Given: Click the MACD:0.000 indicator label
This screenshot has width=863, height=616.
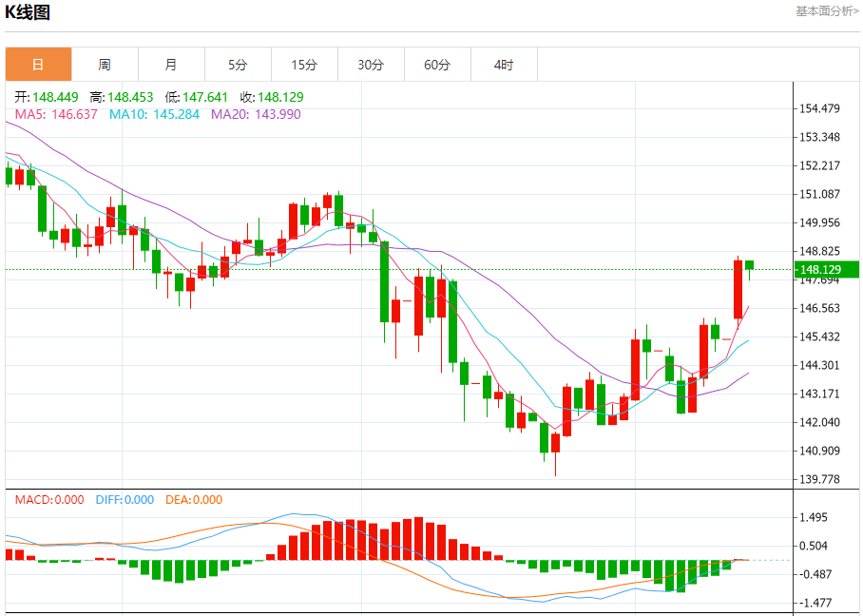Looking at the screenshot, I should pyautogui.click(x=49, y=500).
